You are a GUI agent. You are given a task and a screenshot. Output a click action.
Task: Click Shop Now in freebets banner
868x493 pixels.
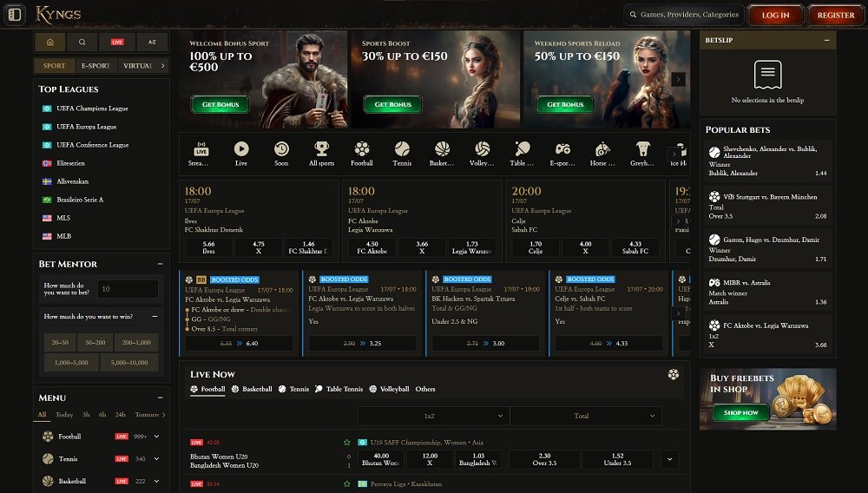click(740, 413)
